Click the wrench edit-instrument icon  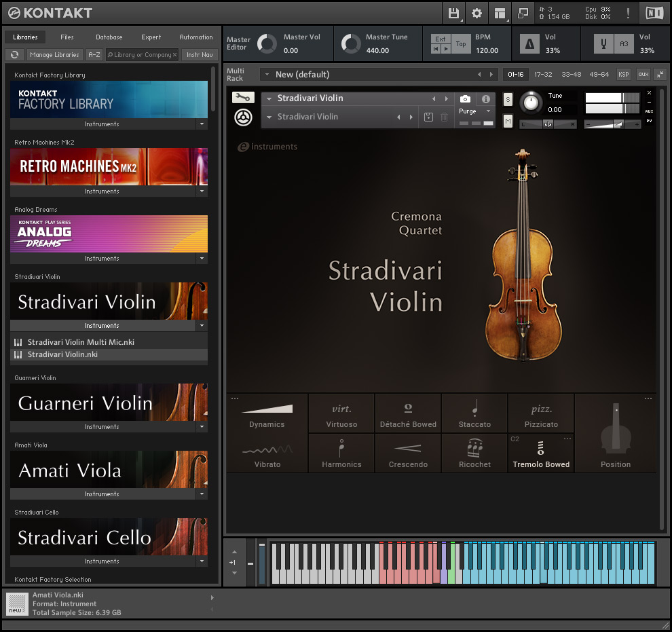click(242, 98)
